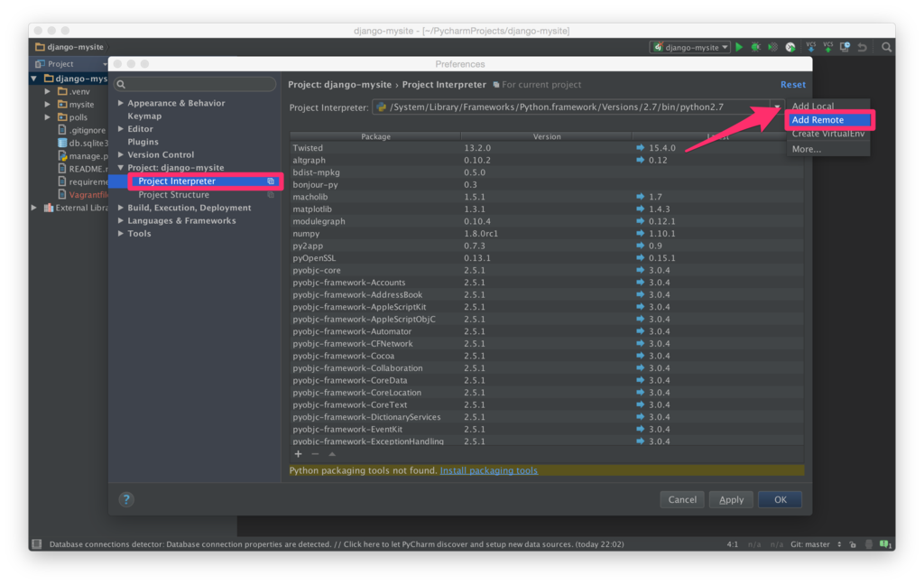The height and width of the screenshot is (585, 924).
Task: Commit changes with the green VCS arrow icon
Action: click(828, 47)
